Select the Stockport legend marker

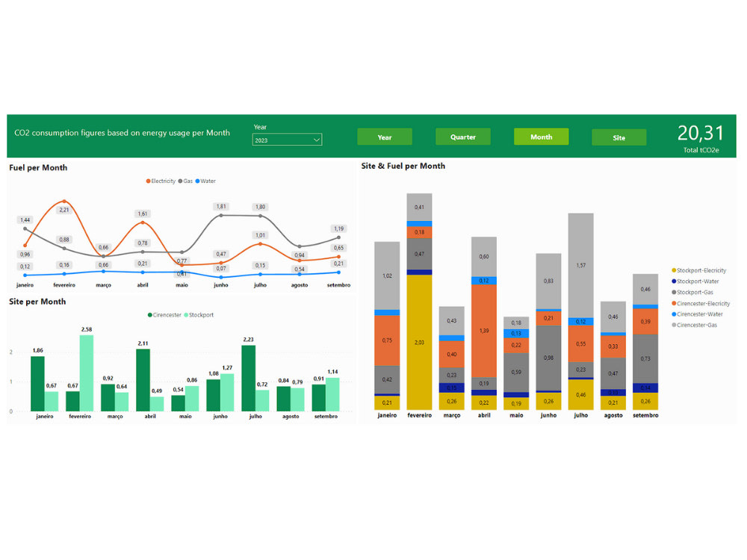(187, 316)
